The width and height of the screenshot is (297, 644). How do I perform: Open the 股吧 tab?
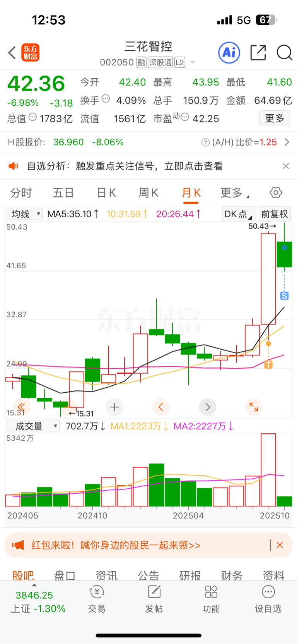coord(23,575)
